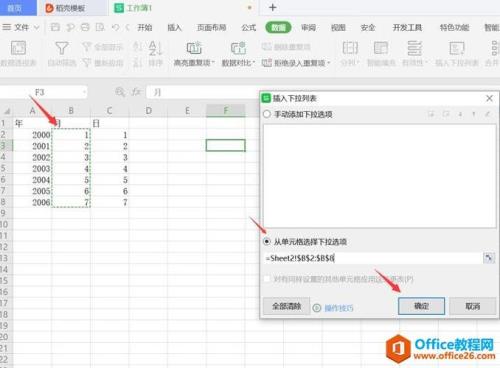Image resolution: width=500 pixels, height=368 pixels.
Task: Expand the 数据对比 dropdown arrow
Action: (x=254, y=63)
